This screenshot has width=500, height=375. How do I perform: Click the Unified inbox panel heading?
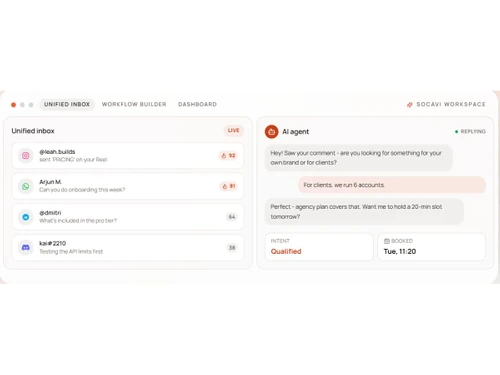(33, 131)
